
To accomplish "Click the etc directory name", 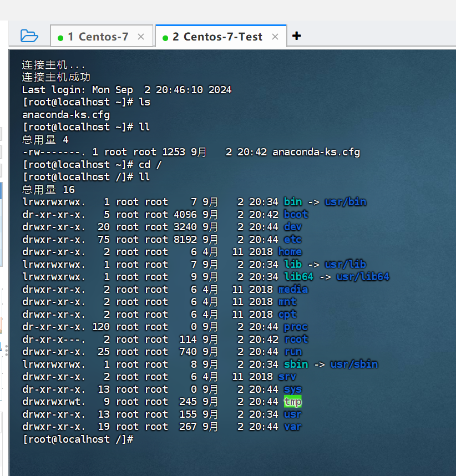I will tap(292, 240).
